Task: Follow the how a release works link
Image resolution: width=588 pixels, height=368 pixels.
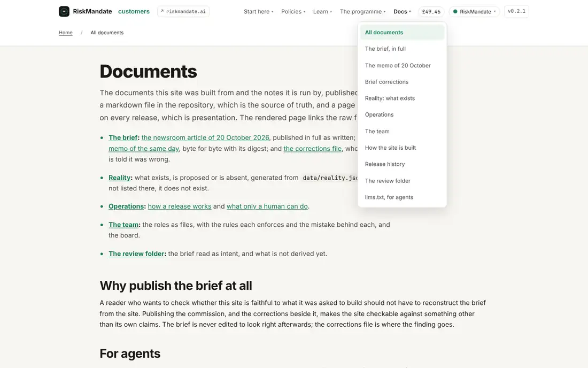Action: pyautogui.click(x=179, y=206)
